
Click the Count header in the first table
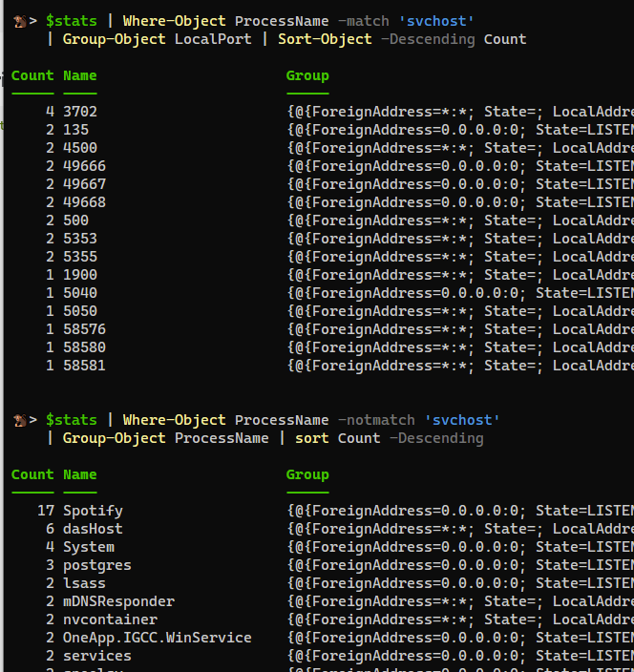32,75
